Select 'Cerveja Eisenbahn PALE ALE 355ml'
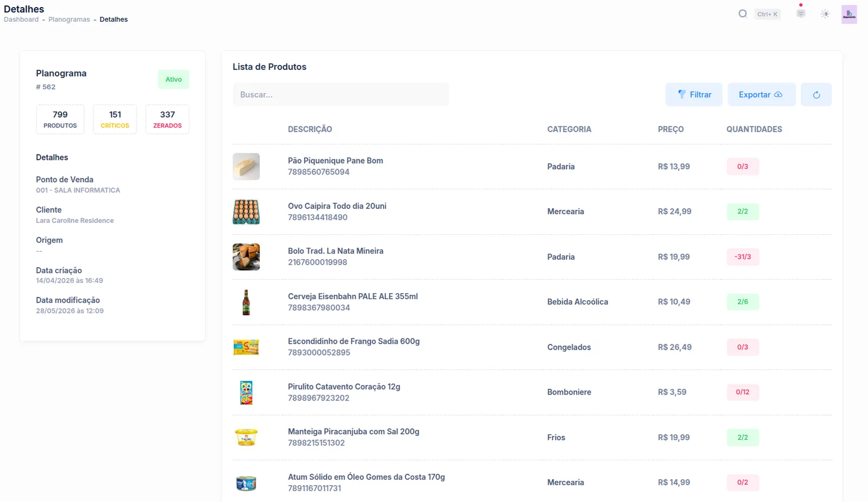The height and width of the screenshot is (502, 868). click(353, 297)
